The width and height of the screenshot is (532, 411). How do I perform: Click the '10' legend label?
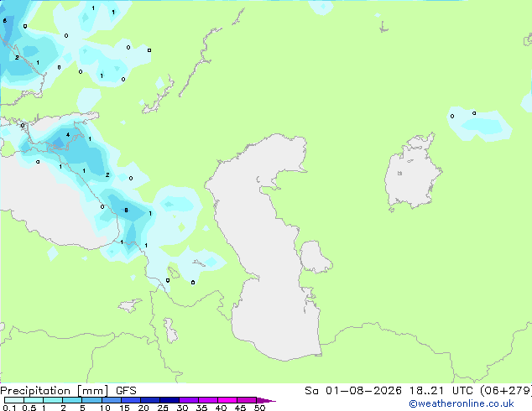click(105, 408)
